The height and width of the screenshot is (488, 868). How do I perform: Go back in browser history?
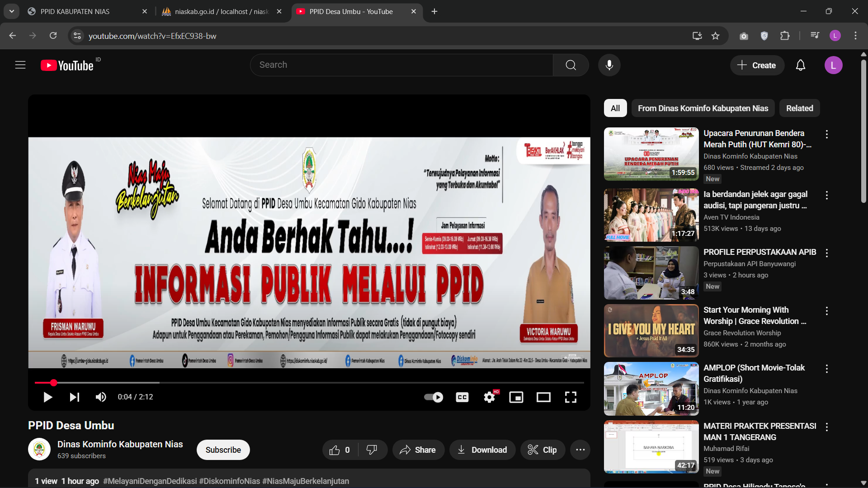[12, 36]
